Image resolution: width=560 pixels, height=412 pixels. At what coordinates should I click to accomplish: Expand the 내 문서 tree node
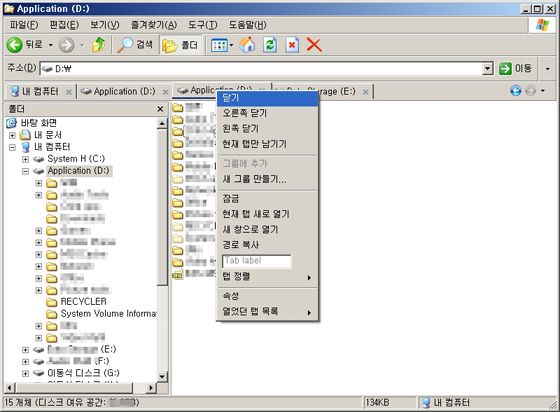(x=12, y=135)
